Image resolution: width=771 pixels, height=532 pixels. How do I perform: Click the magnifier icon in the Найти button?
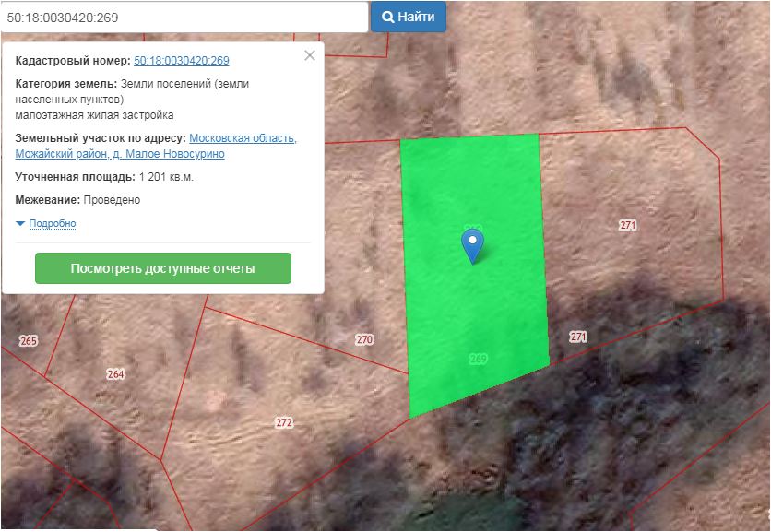tap(388, 17)
